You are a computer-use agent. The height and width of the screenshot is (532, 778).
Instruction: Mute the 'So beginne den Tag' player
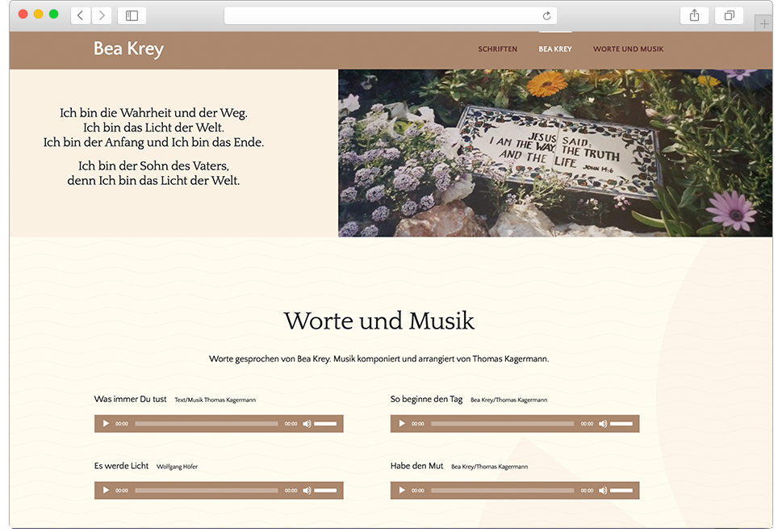pos(603,424)
